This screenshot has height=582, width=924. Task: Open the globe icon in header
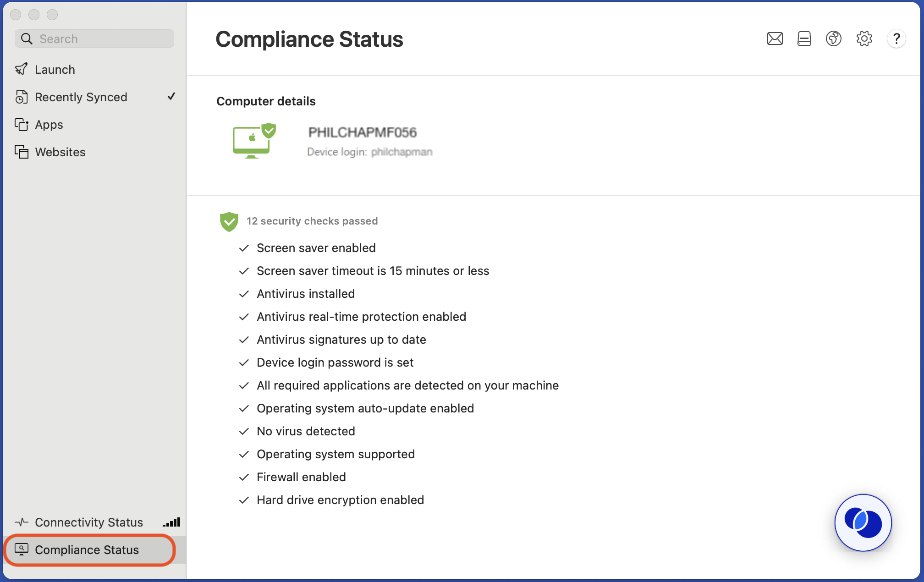(x=833, y=39)
